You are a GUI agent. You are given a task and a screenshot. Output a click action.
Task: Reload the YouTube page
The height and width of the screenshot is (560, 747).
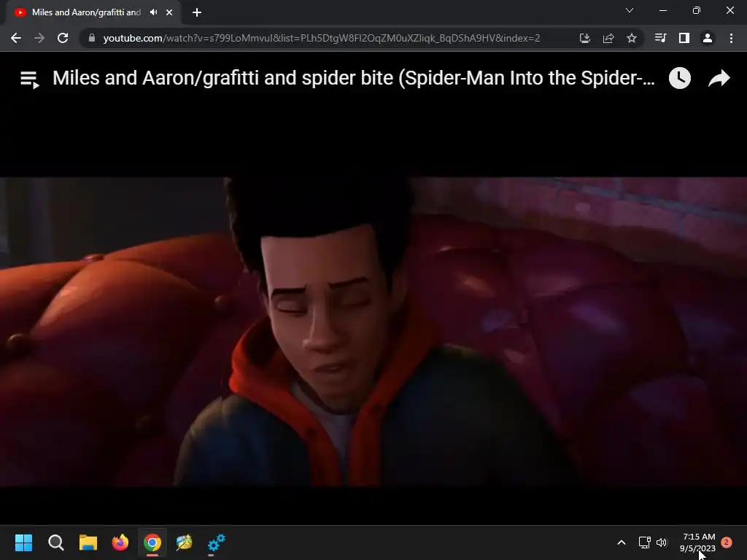click(63, 38)
